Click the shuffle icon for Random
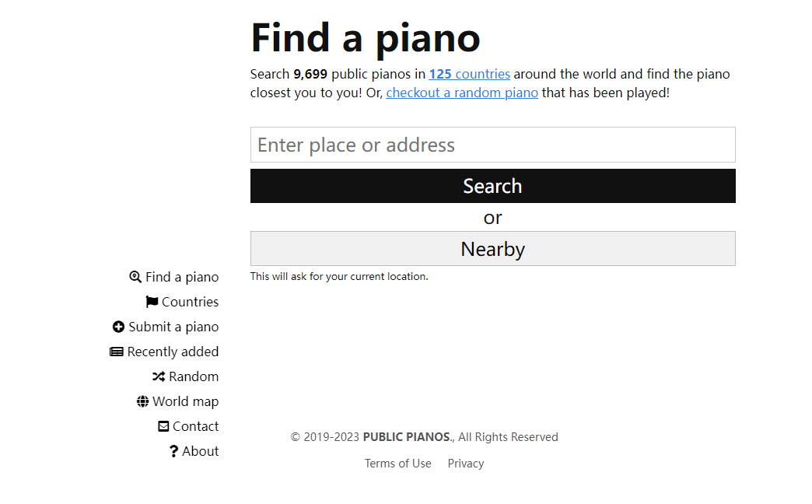Screen dimensions: 812x504 click(159, 376)
